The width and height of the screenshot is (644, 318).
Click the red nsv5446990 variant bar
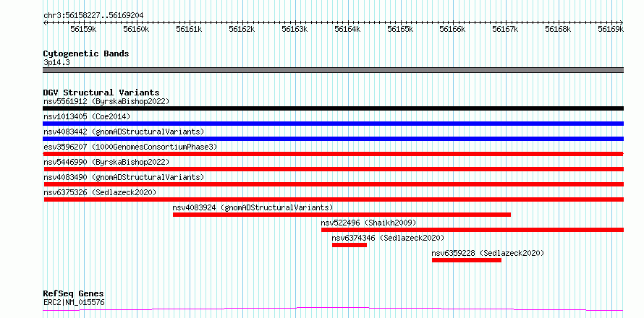[x=334, y=169]
